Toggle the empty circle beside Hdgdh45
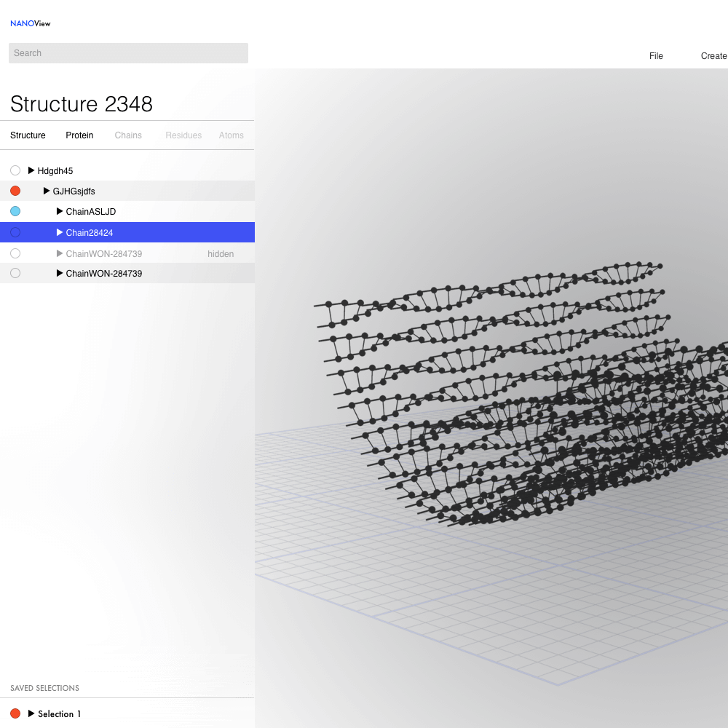The height and width of the screenshot is (728, 728). tap(15, 170)
